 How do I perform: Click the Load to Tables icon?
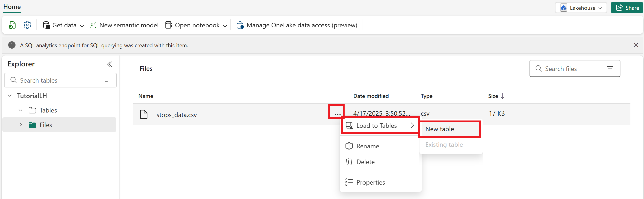point(349,126)
